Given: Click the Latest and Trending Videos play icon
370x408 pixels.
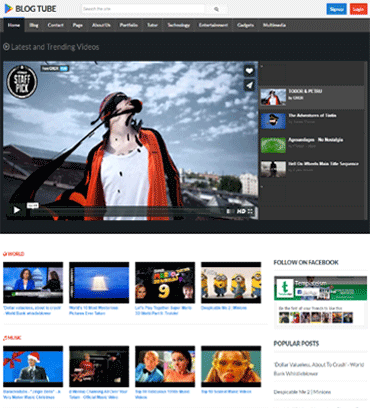Looking at the screenshot, I should tap(6, 47).
